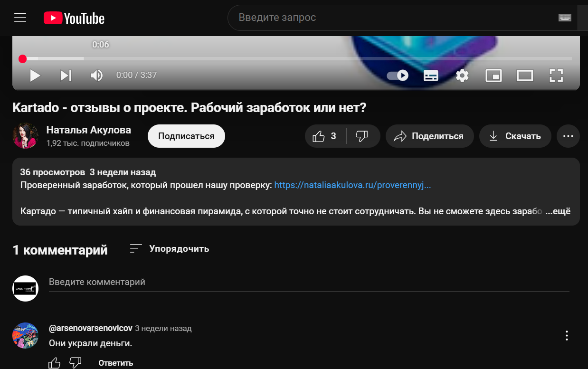Image resolution: width=588 pixels, height=369 pixels.
Task: Open the player settings gear
Action: [x=462, y=76]
